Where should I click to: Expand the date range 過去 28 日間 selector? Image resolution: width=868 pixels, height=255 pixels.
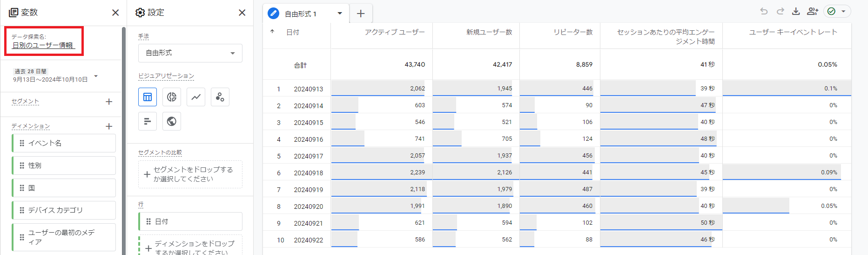[96, 76]
